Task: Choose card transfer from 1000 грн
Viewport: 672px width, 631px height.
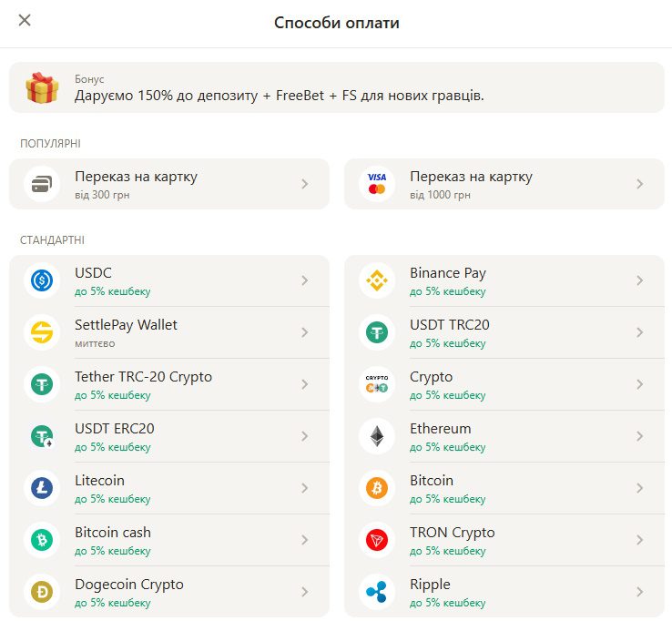Action: tap(504, 184)
